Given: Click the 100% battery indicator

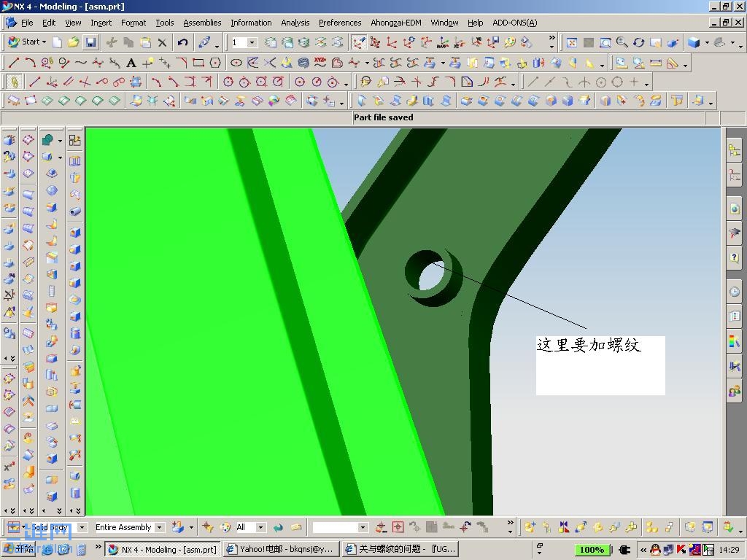Looking at the screenshot, I should coord(591,550).
